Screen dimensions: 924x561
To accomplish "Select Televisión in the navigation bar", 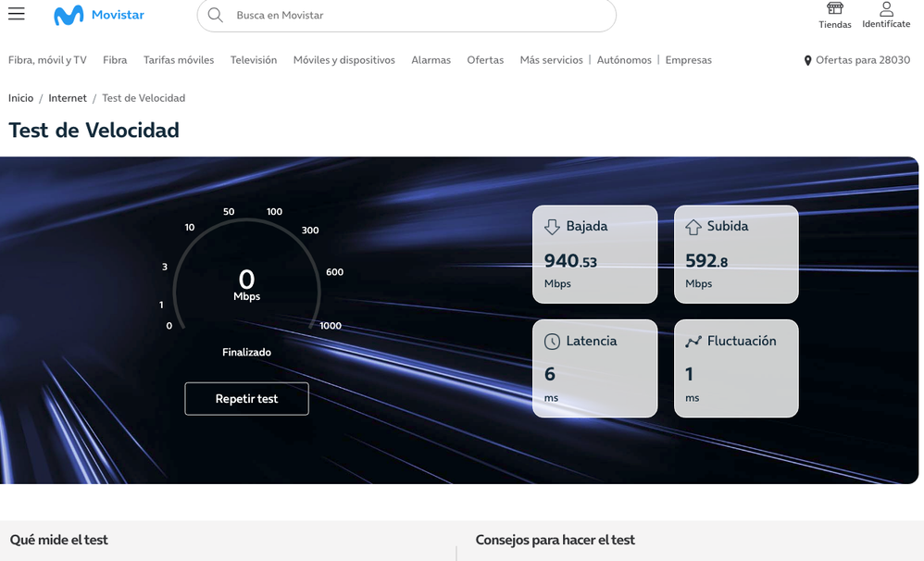I will pos(254,60).
